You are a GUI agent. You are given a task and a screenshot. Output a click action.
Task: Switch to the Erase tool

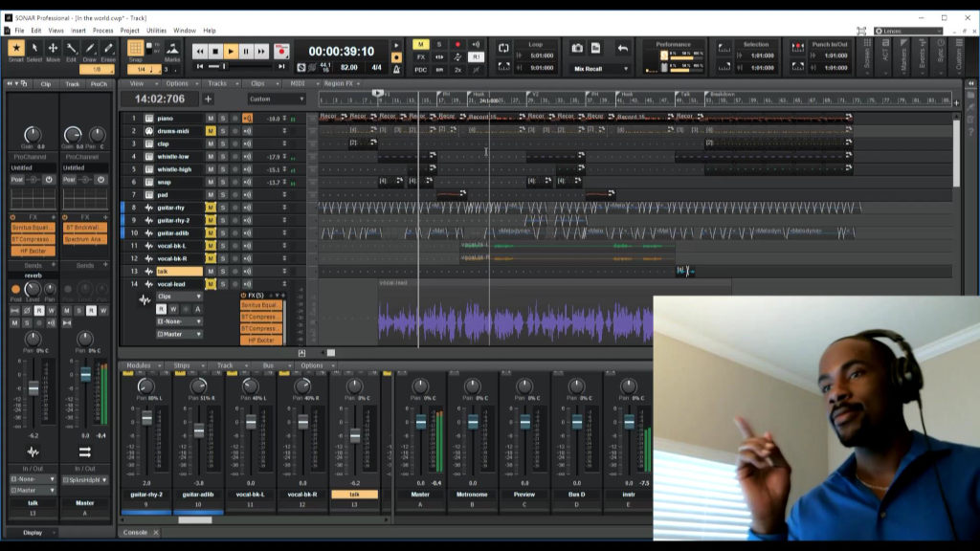tap(108, 50)
